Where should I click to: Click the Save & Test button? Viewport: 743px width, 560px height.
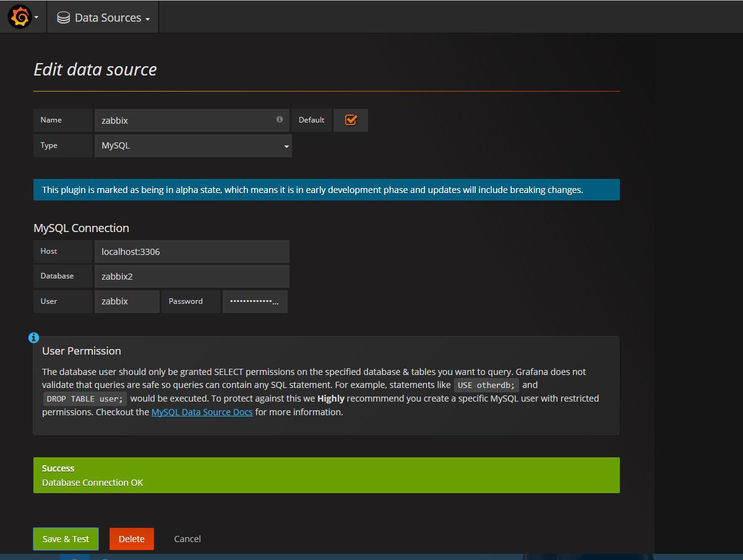66,538
